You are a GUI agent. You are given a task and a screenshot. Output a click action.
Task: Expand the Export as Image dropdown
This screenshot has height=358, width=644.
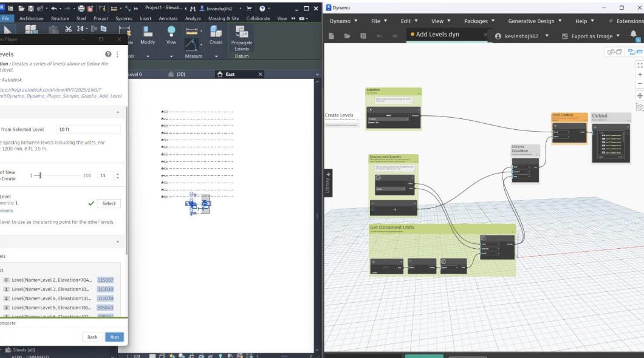point(618,36)
